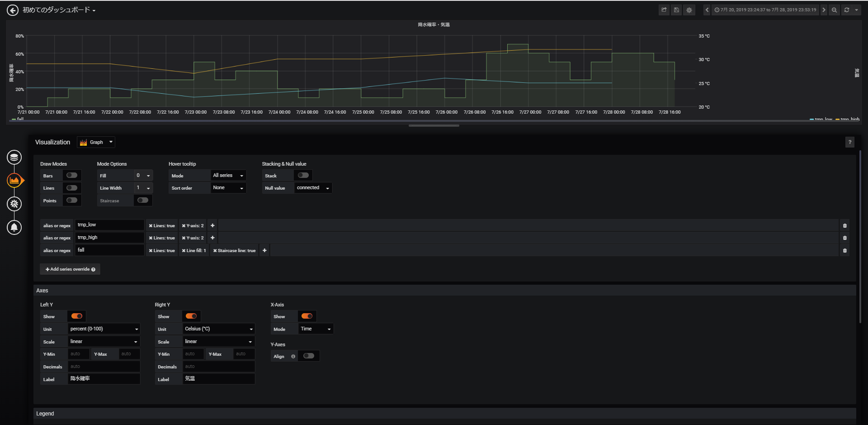Toggle the Stack switch

pyautogui.click(x=303, y=176)
